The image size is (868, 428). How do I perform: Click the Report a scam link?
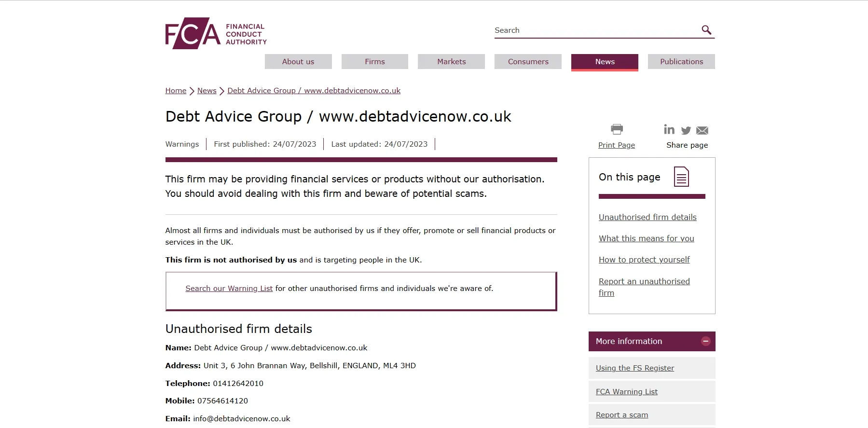(x=622, y=415)
